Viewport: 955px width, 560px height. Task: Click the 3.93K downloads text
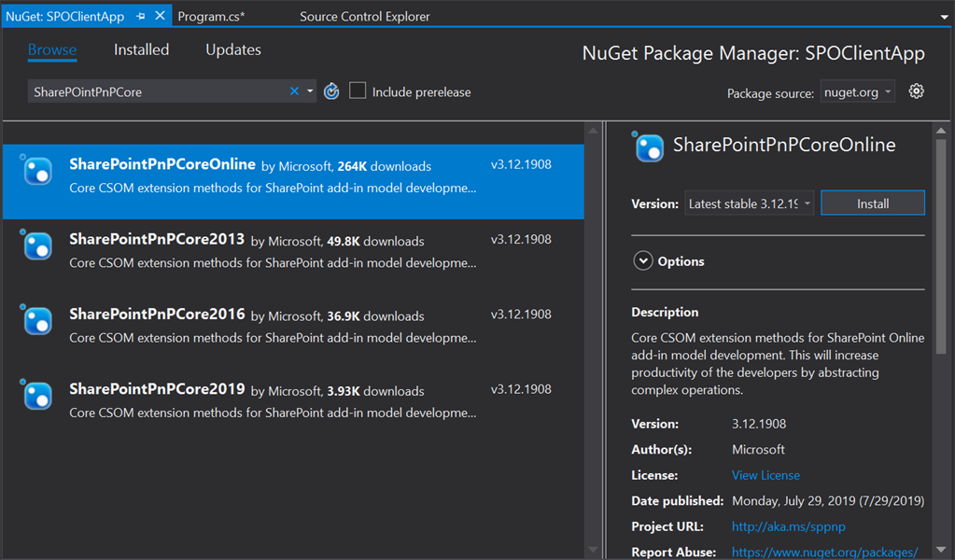pos(375,391)
